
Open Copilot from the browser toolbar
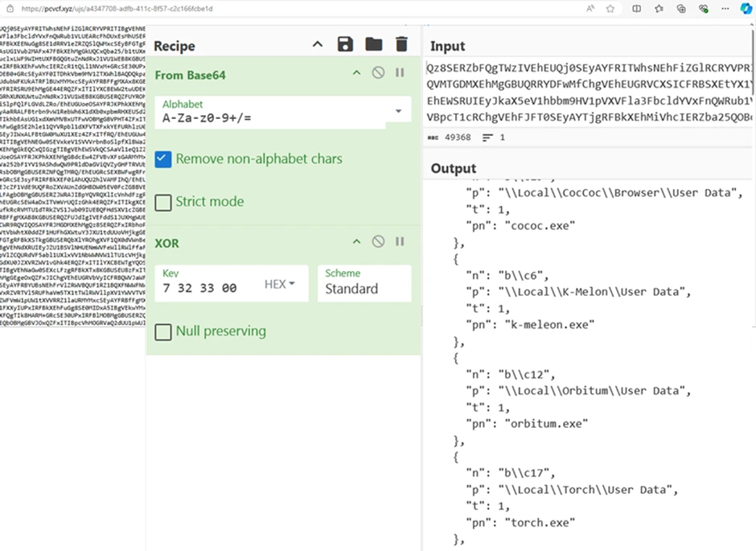click(746, 9)
